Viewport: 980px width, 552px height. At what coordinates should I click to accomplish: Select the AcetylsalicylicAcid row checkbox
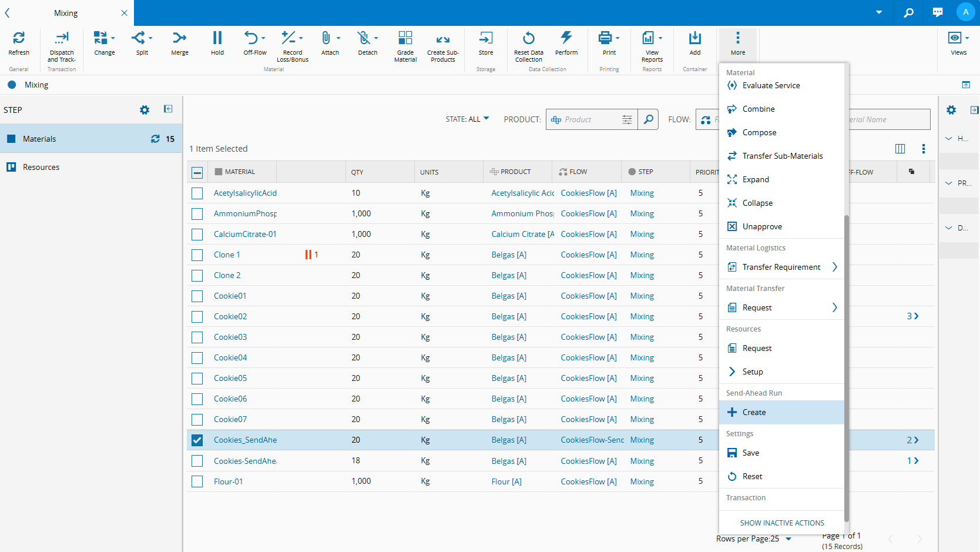pyautogui.click(x=197, y=193)
